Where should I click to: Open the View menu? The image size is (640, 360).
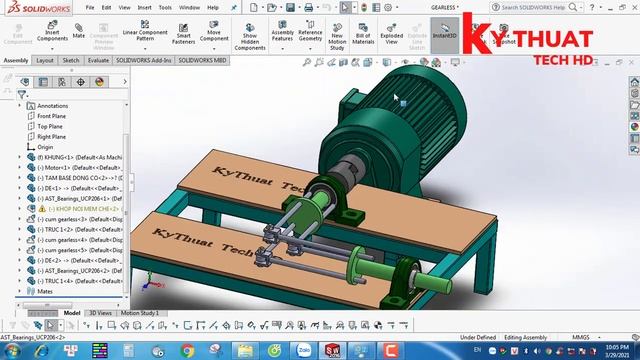(124, 7)
